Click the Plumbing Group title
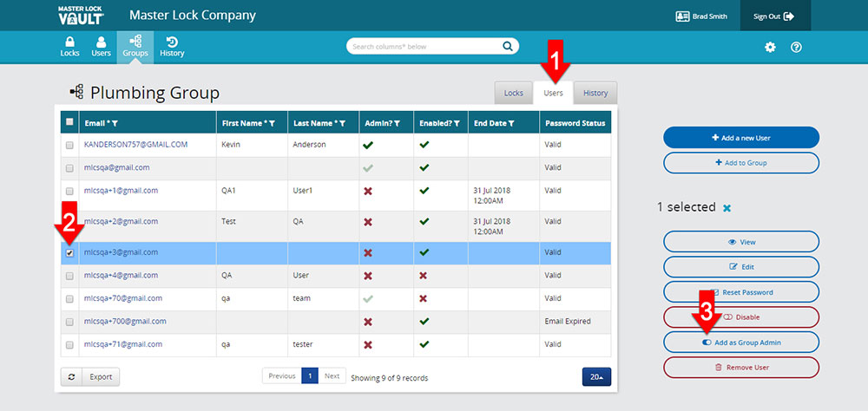 155,93
